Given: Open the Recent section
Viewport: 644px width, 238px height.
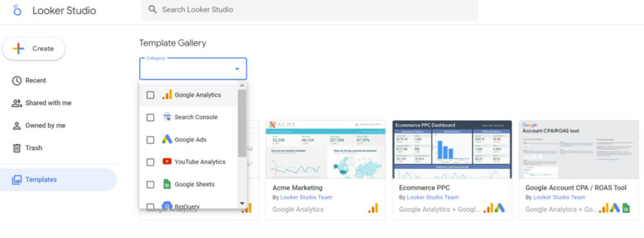Looking at the screenshot, I should tap(36, 80).
